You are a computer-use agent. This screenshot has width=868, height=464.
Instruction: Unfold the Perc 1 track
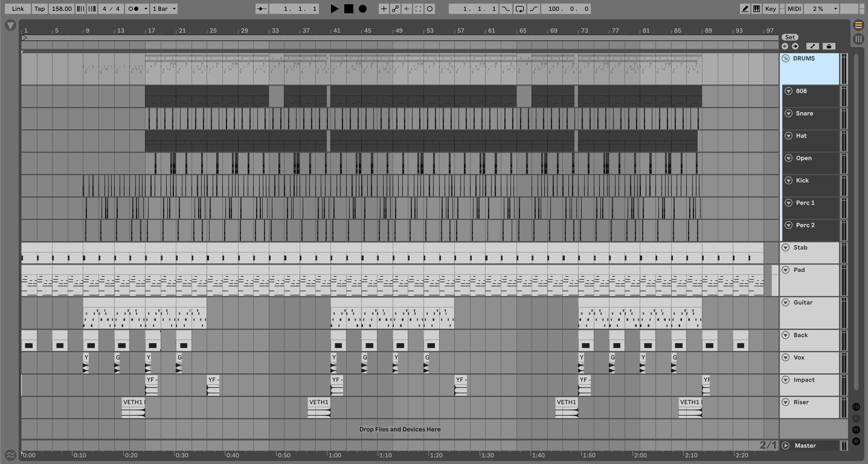point(789,202)
